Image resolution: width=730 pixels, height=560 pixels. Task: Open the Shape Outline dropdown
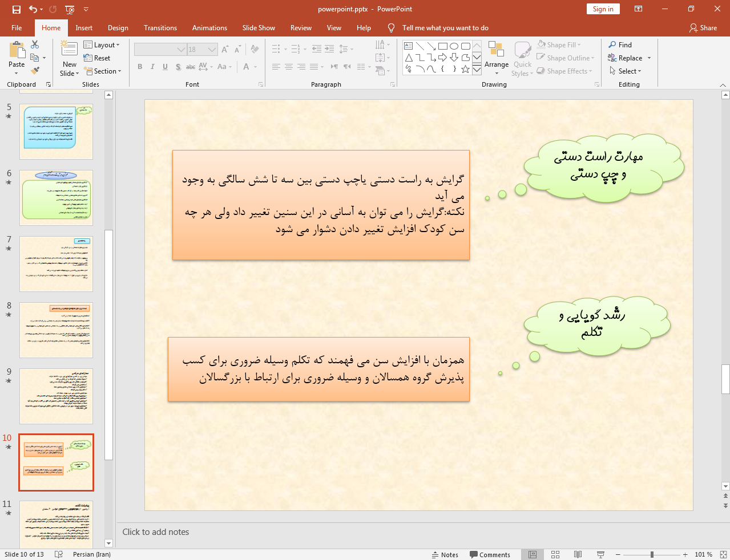click(566, 58)
